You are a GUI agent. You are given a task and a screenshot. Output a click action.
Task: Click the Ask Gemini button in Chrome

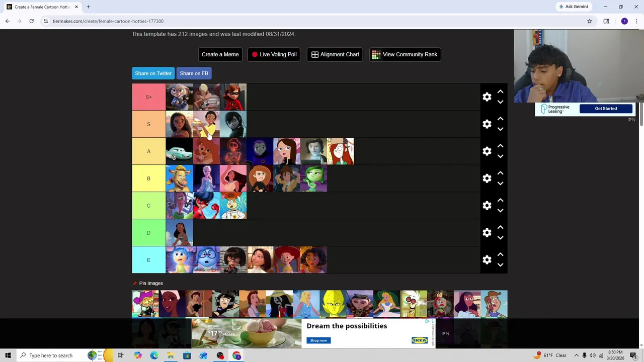573,7
